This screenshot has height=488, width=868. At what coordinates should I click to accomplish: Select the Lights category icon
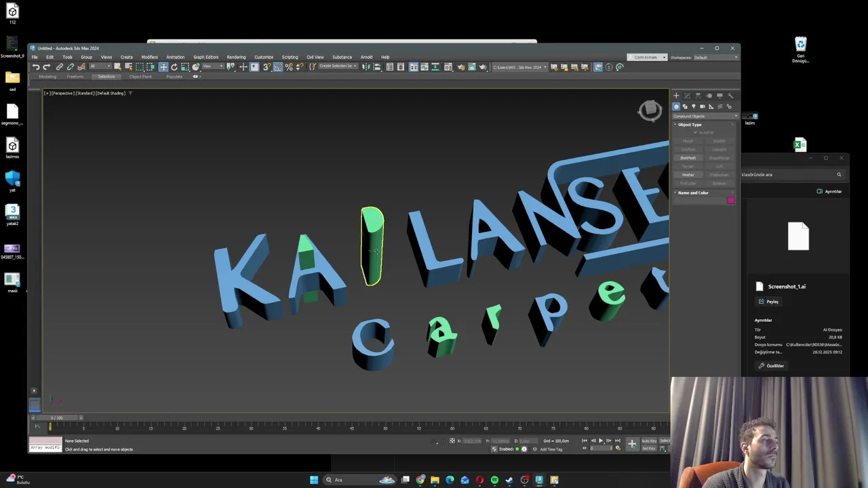tap(694, 106)
